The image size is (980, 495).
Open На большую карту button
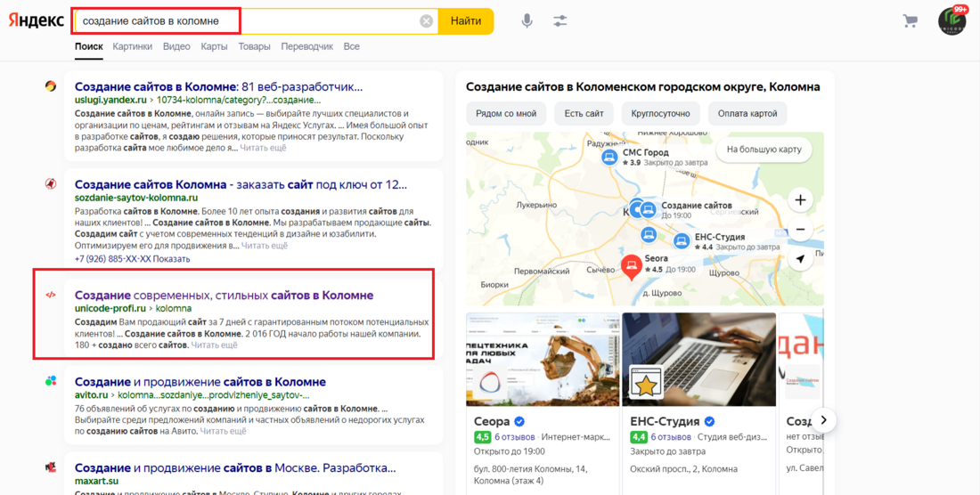pyautogui.click(x=764, y=150)
